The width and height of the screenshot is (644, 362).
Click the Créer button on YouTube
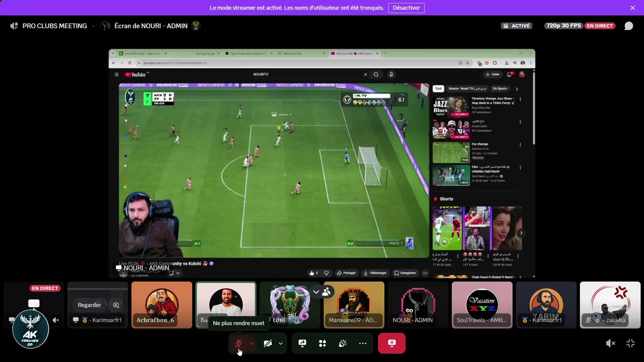tap(493, 74)
